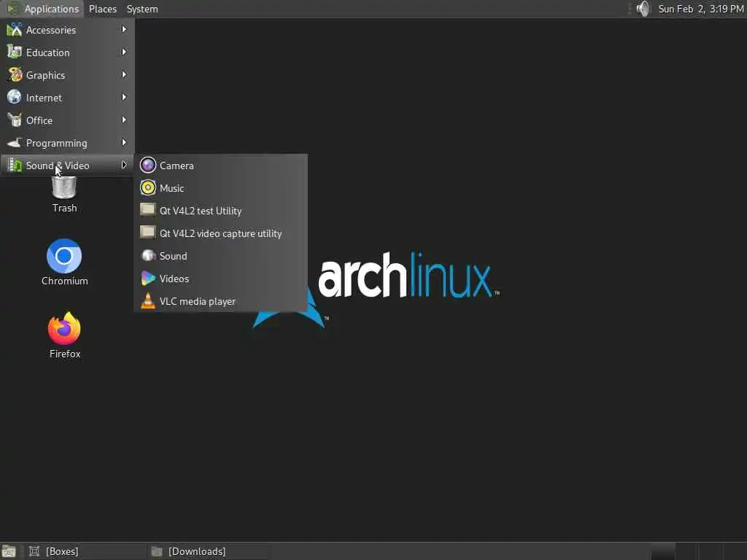
Task: Restore the [Downloads] window from taskbar
Action: point(209,551)
